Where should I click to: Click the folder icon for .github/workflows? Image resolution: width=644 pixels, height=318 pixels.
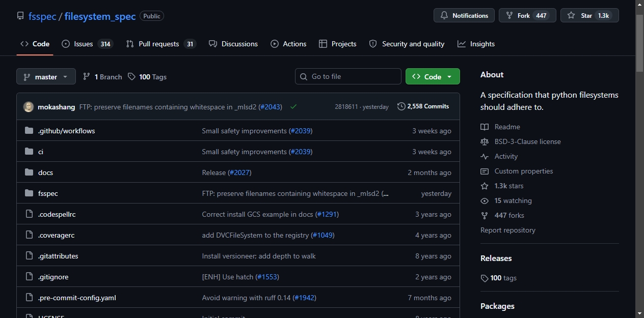click(x=29, y=131)
